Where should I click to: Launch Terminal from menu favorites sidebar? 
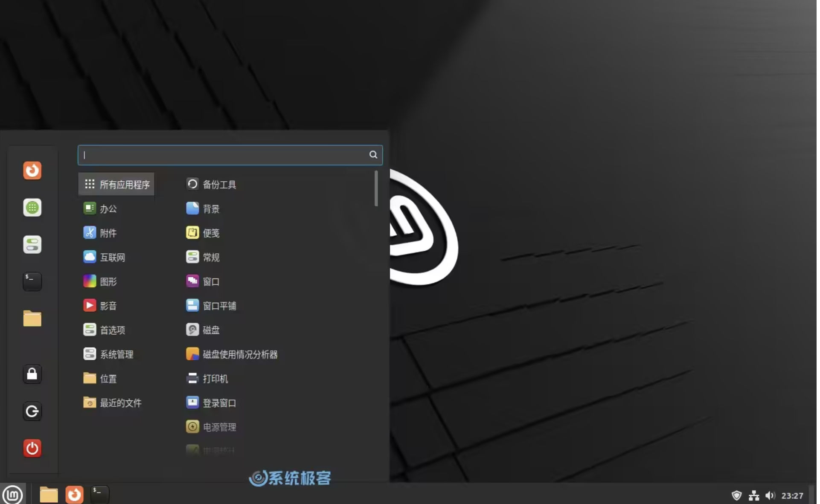[x=32, y=281]
